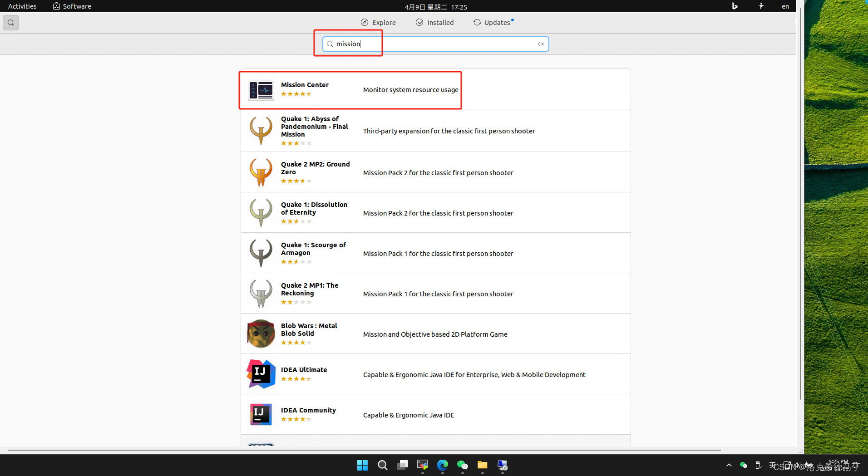Open Windows taskbar search
This screenshot has height=476, width=868.
[x=382, y=465]
